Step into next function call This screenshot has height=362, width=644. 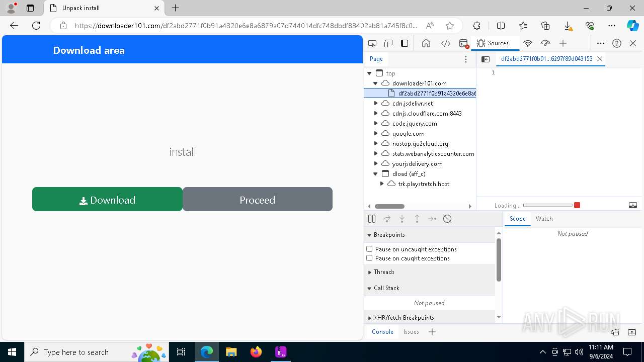pos(402,219)
